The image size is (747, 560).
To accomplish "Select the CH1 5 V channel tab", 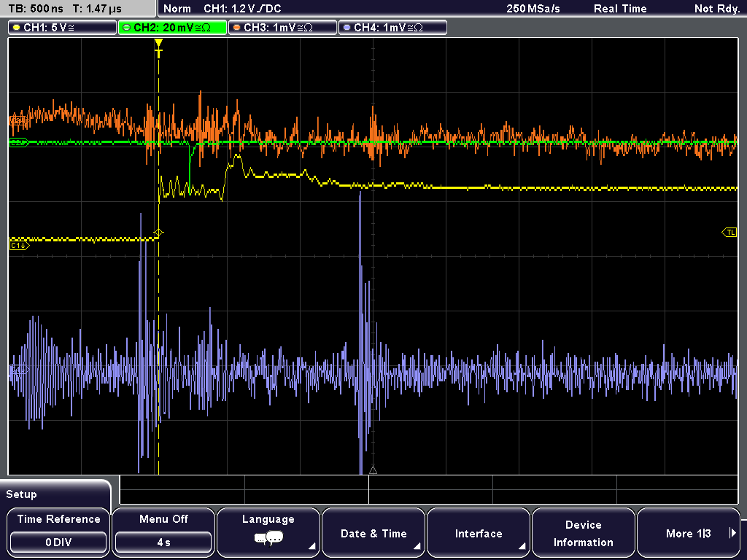I will (63, 28).
